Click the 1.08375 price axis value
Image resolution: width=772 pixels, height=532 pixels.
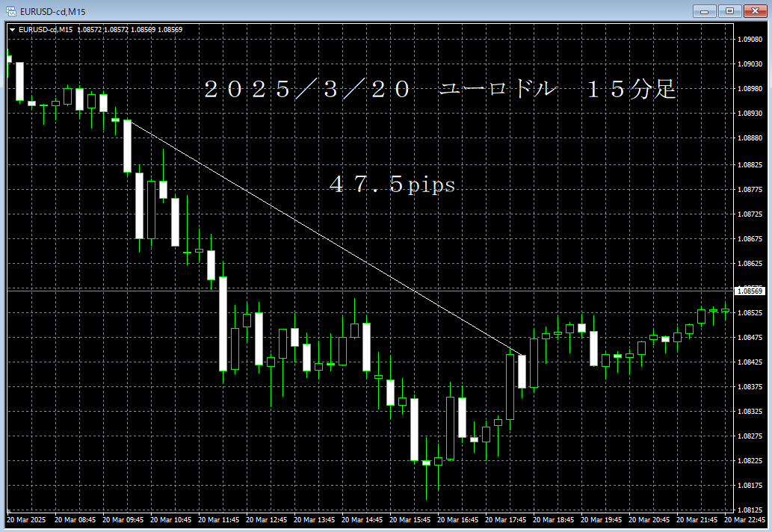click(x=750, y=386)
